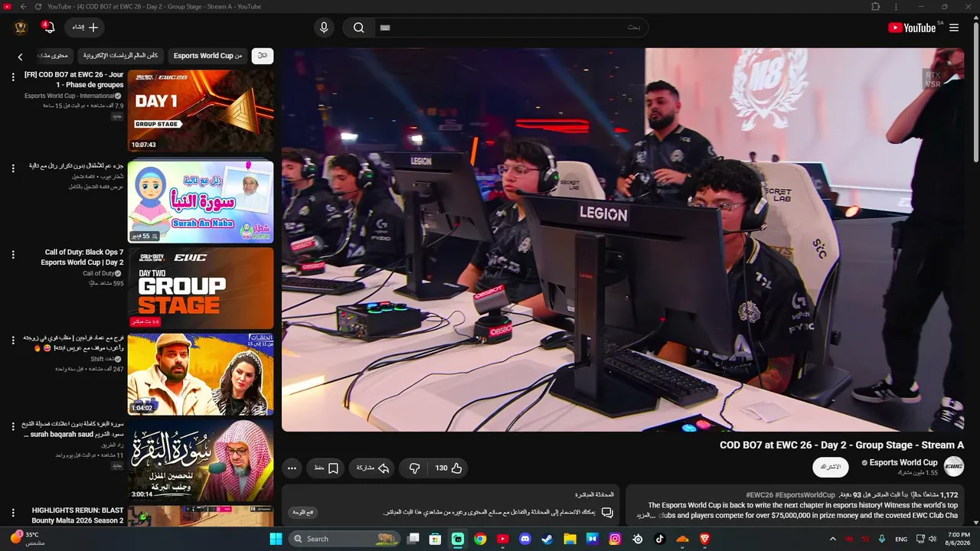980x551 pixels.
Task: Open options menu for the Shift channel video
Action: point(13,341)
